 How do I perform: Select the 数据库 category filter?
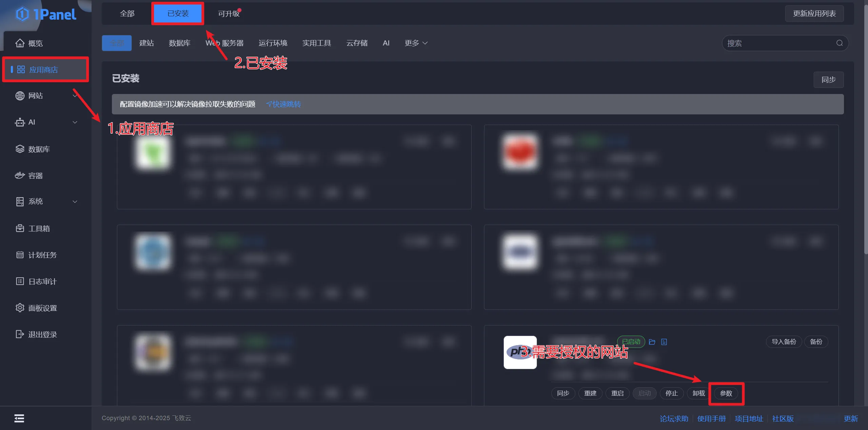pyautogui.click(x=179, y=43)
